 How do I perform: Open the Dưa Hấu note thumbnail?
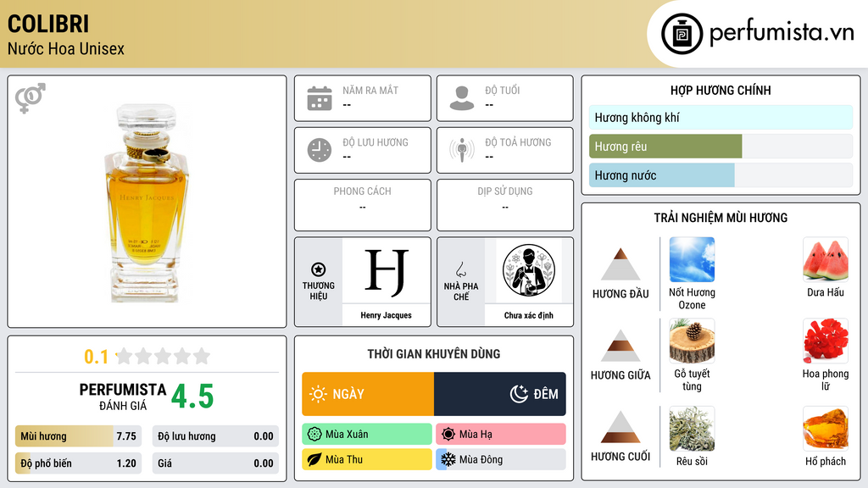826,259
